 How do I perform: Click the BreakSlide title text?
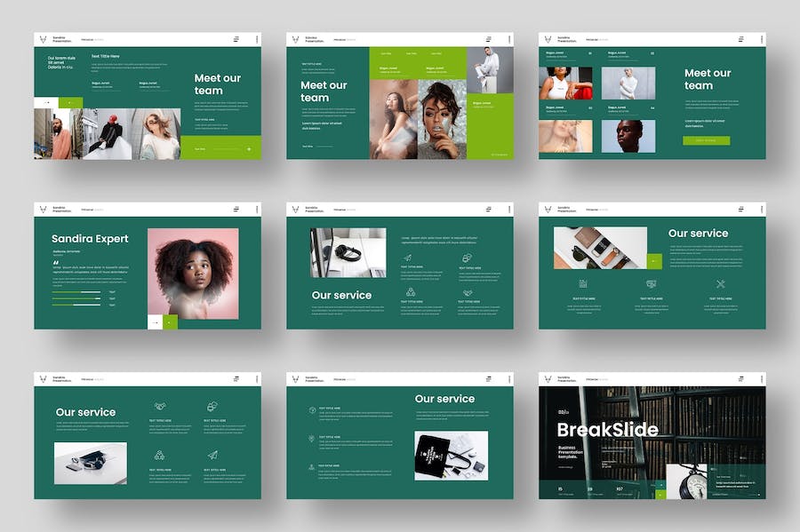pos(607,431)
